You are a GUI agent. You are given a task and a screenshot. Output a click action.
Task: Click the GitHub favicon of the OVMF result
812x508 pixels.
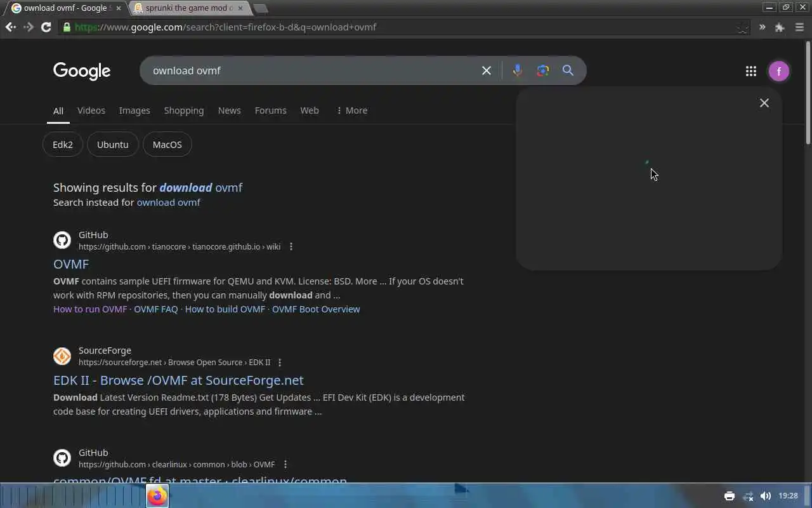[x=62, y=240]
